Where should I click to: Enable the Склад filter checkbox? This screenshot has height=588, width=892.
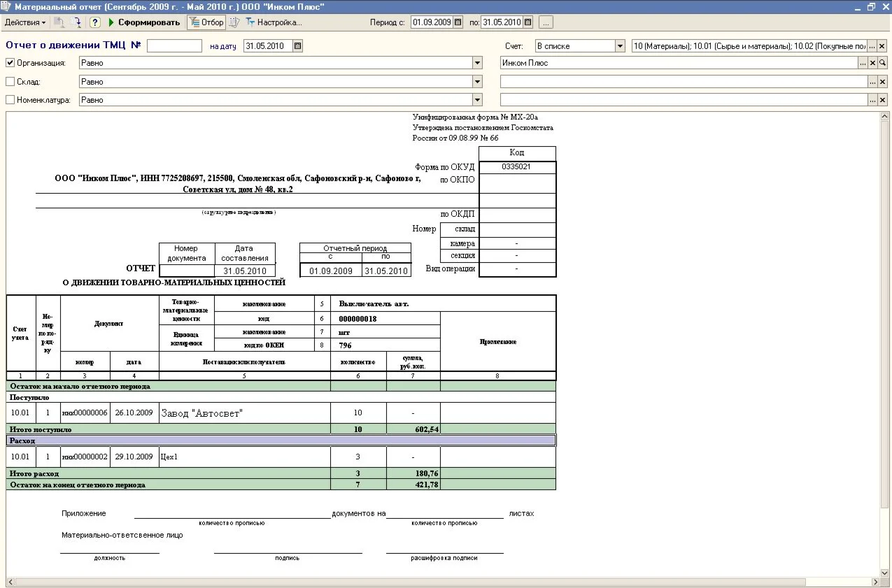click(10, 82)
